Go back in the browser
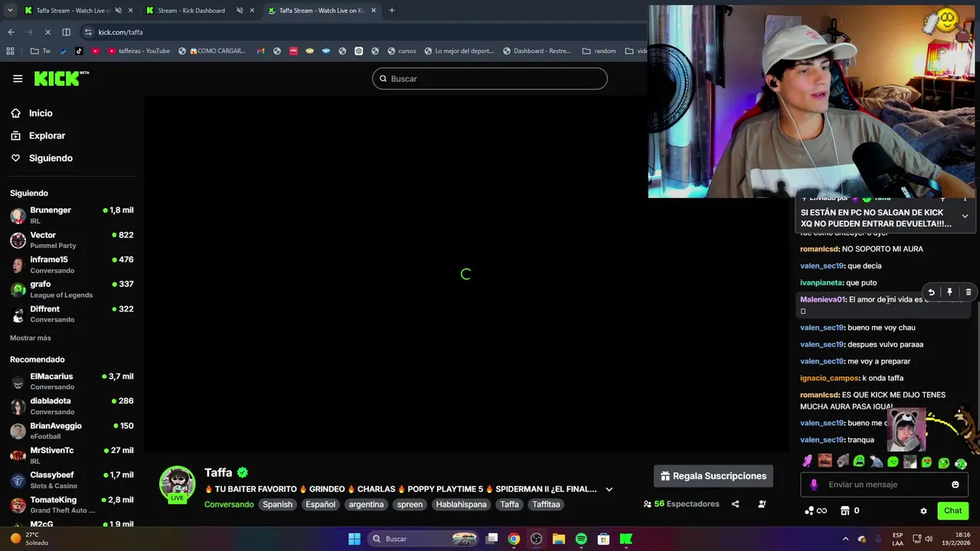 click(11, 32)
